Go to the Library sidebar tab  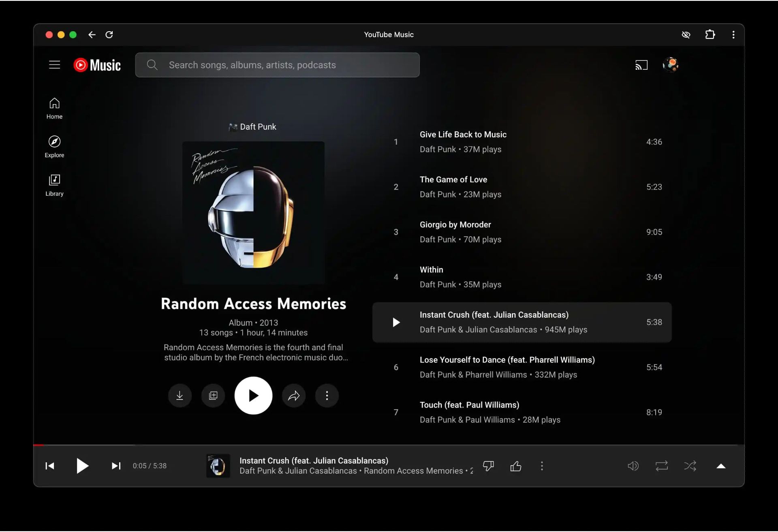click(54, 185)
